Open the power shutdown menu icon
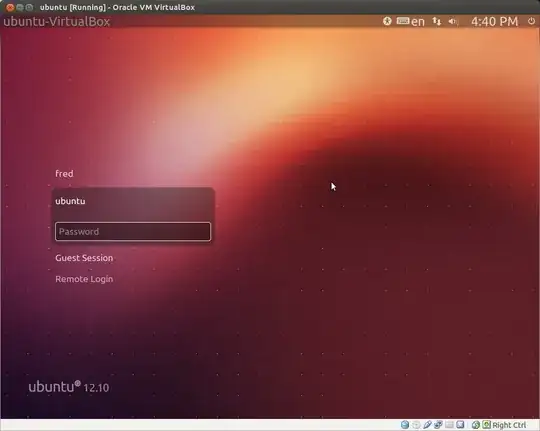 [x=531, y=21]
